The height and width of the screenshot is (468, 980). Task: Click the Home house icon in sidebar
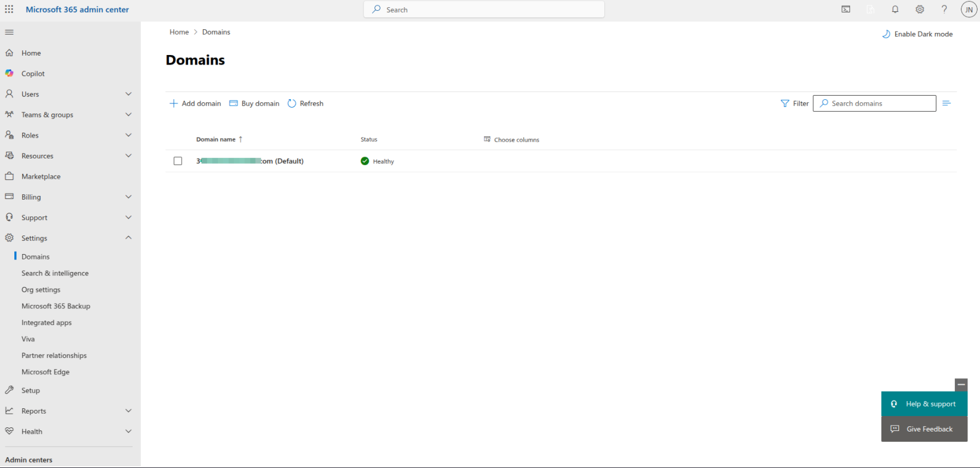click(x=9, y=53)
